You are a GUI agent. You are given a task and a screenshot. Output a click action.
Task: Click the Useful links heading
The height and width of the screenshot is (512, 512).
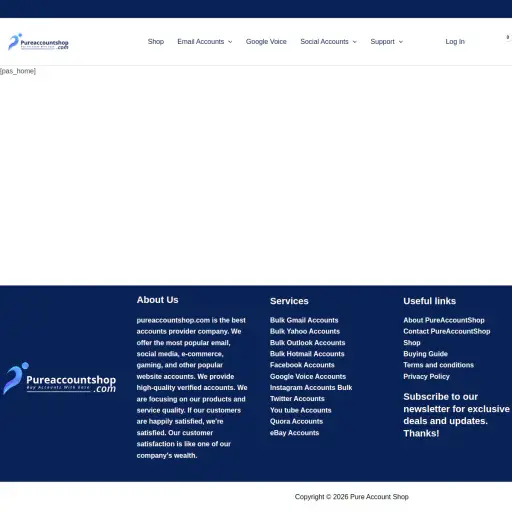point(429,301)
